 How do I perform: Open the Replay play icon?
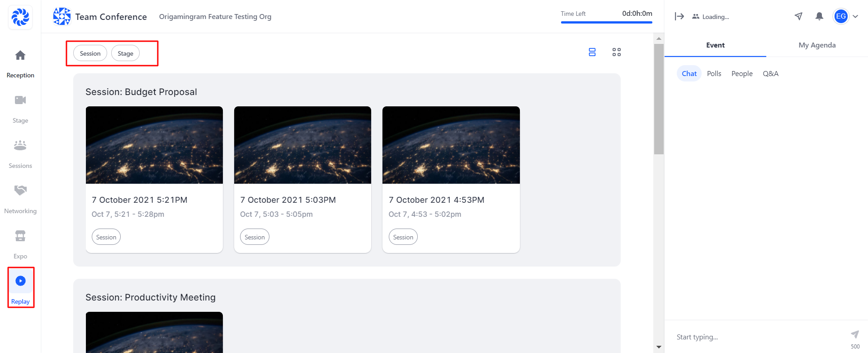click(x=20, y=281)
